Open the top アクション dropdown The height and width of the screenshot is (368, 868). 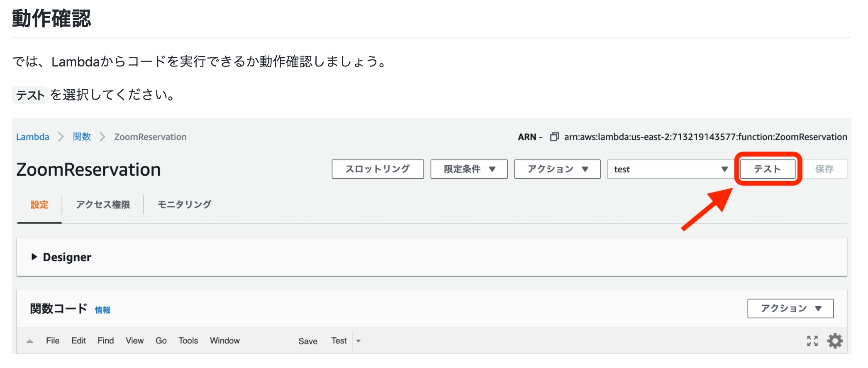coord(557,169)
